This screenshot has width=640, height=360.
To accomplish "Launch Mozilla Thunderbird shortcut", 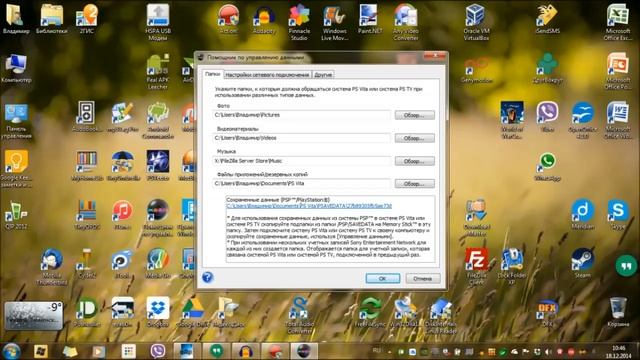I will (51, 267).
